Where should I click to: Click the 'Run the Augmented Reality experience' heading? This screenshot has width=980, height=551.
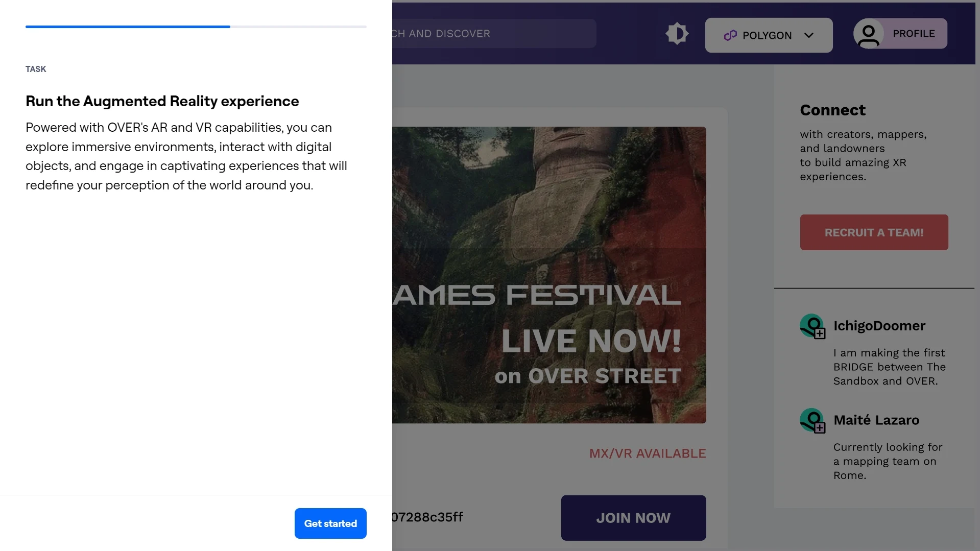coord(162,101)
